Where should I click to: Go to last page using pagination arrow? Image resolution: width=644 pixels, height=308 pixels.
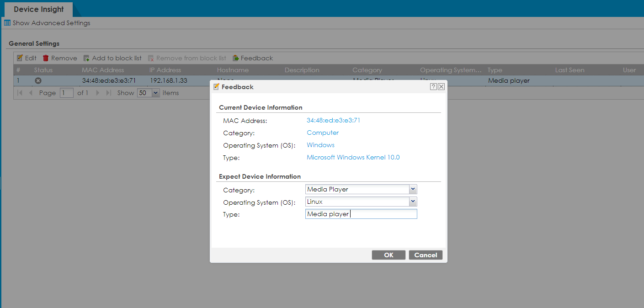click(x=108, y=93)
